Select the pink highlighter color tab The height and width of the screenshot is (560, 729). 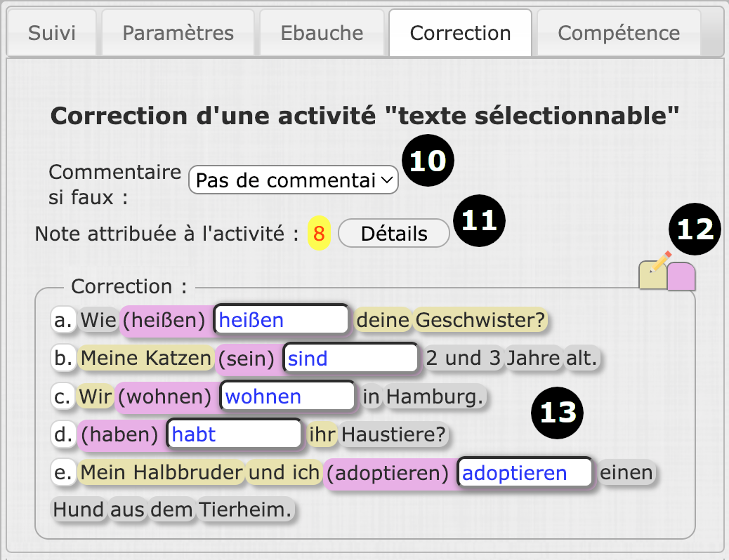pyautogui.click(x=681, y=277)
